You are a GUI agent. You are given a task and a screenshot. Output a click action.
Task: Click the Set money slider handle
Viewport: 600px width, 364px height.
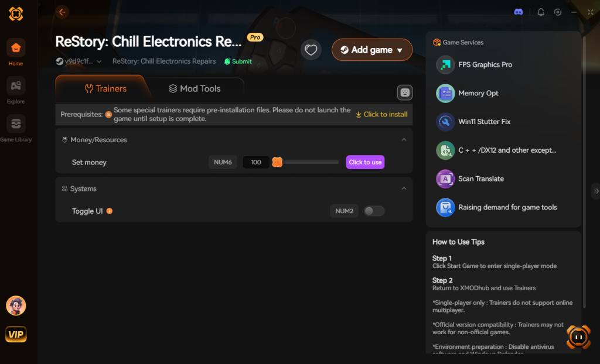point(277,162)
